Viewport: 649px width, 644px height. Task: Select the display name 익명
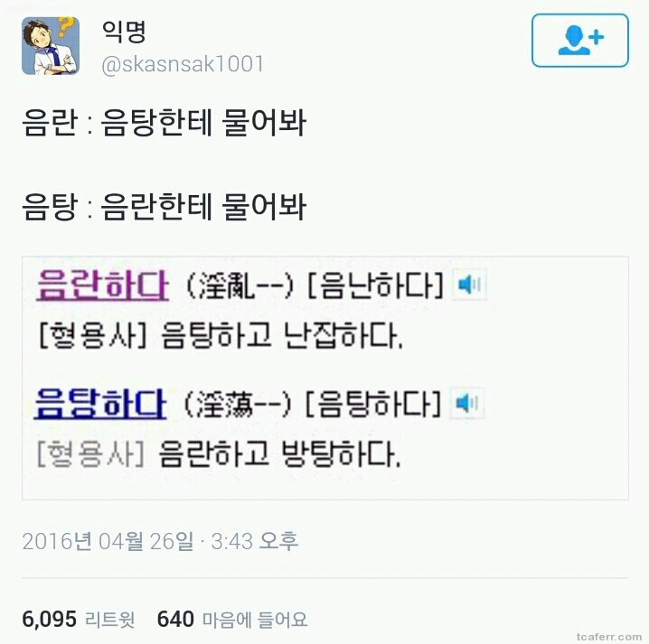(x=124, y=31)
